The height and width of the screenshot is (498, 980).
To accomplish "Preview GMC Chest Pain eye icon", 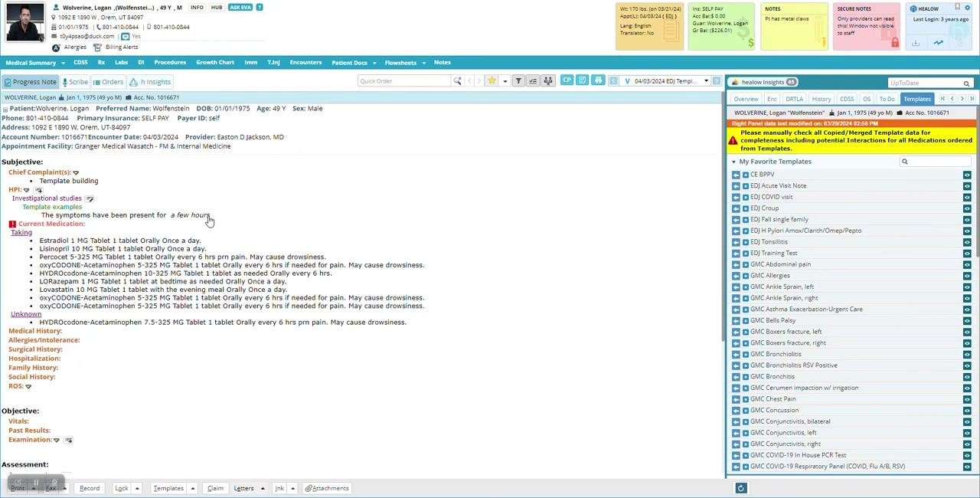I will pyautogui.click(x=967, y=399).
